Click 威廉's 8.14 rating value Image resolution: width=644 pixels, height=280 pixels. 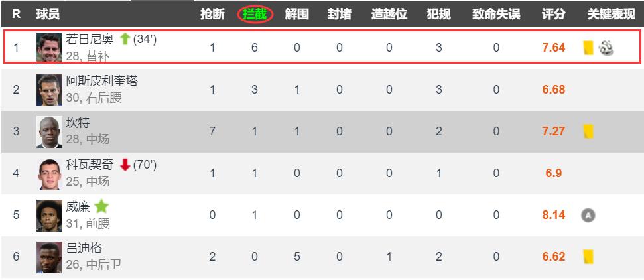tap(553, 215)
